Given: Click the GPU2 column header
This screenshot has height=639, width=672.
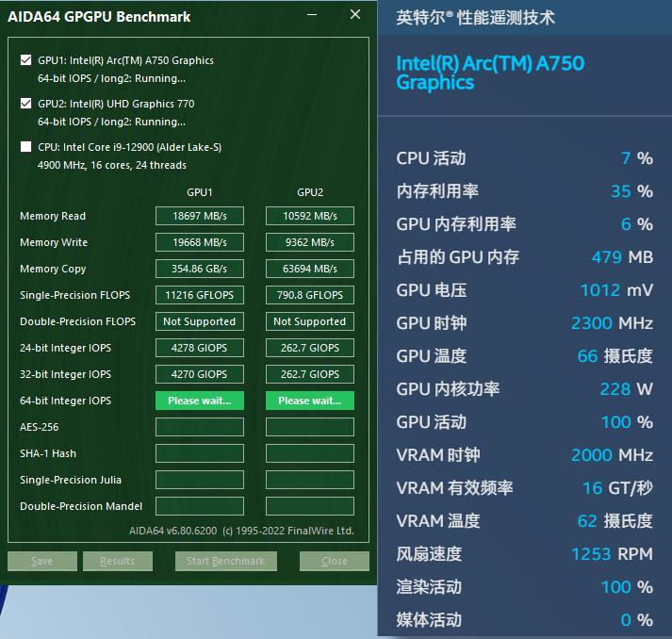Looking at the screenshot, I should tap(310, 192).
